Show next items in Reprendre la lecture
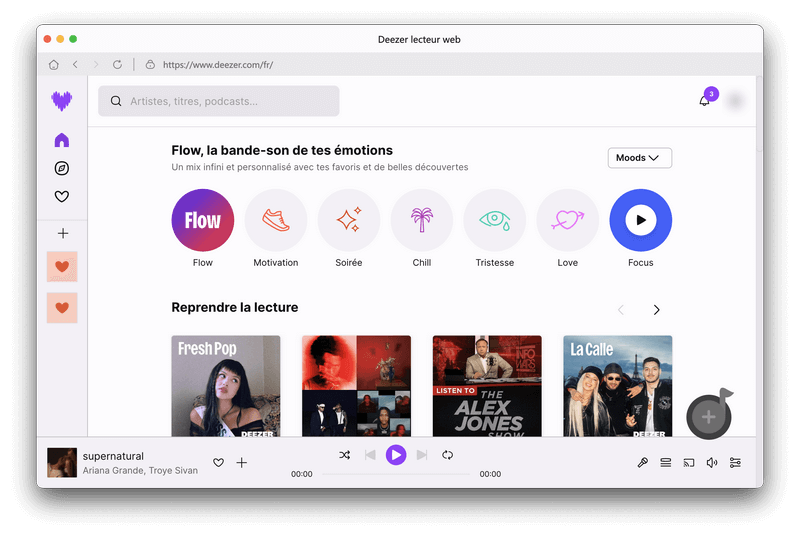This screenshot has width=800, height=536. tap(656, 310)
